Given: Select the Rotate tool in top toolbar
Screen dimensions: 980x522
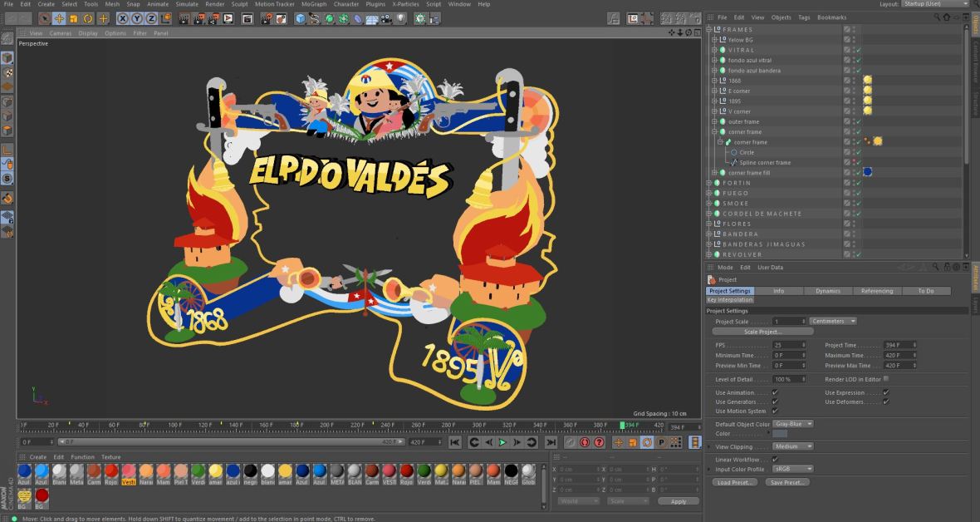Looking at the screenshot, I should (x=88, y=18).
